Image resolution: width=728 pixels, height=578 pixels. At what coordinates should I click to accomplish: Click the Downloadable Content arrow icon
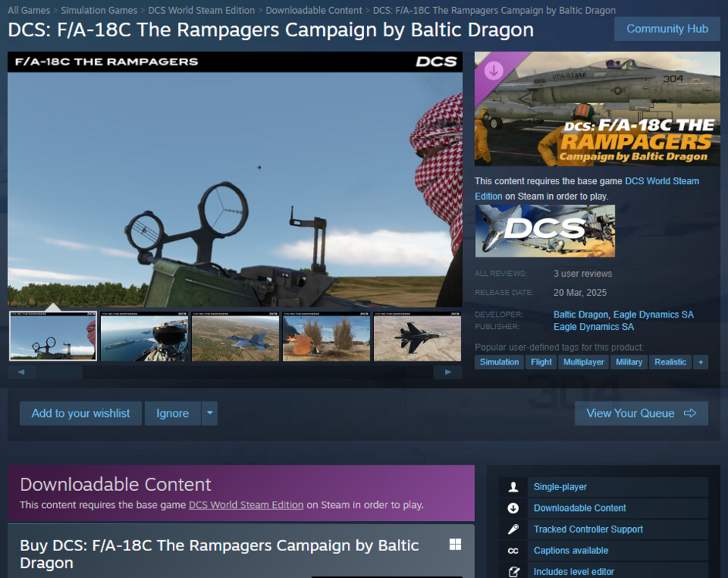[x=513, y=508]
